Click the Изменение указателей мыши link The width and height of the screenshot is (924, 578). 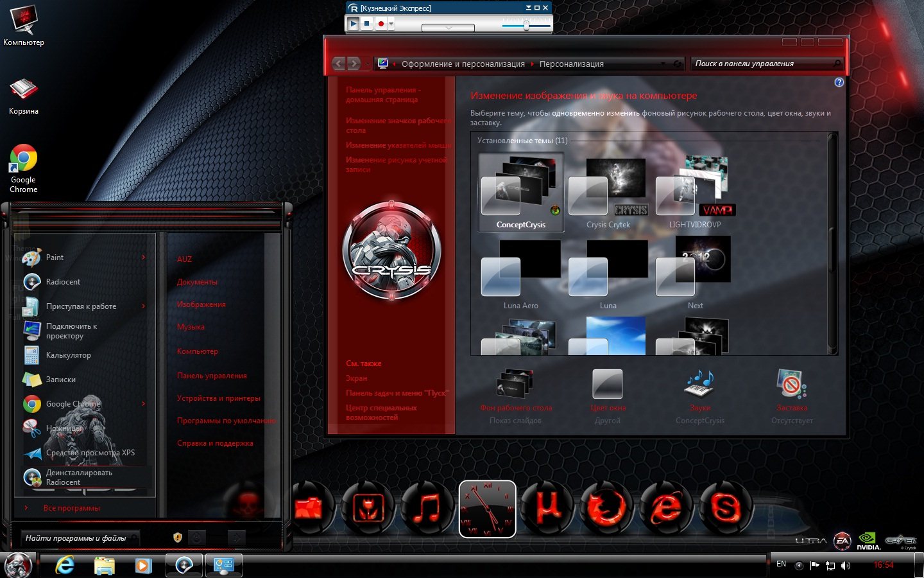(398, 145)
